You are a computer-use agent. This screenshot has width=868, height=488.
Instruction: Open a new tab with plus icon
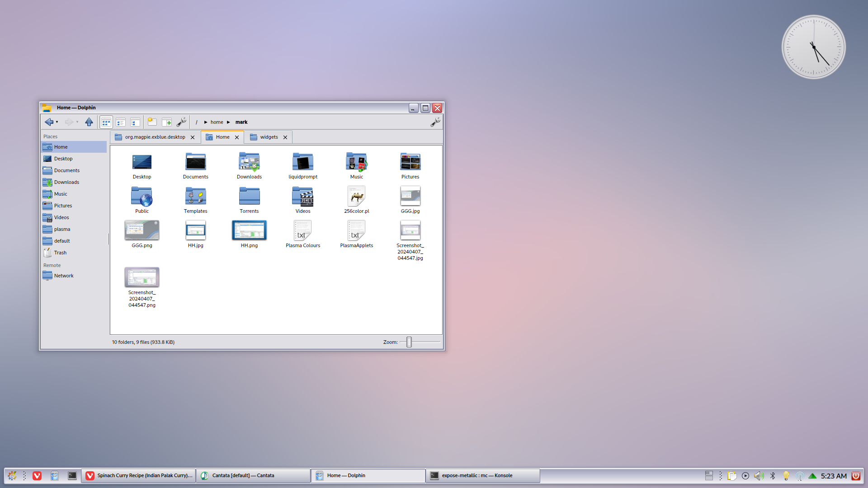167,122
